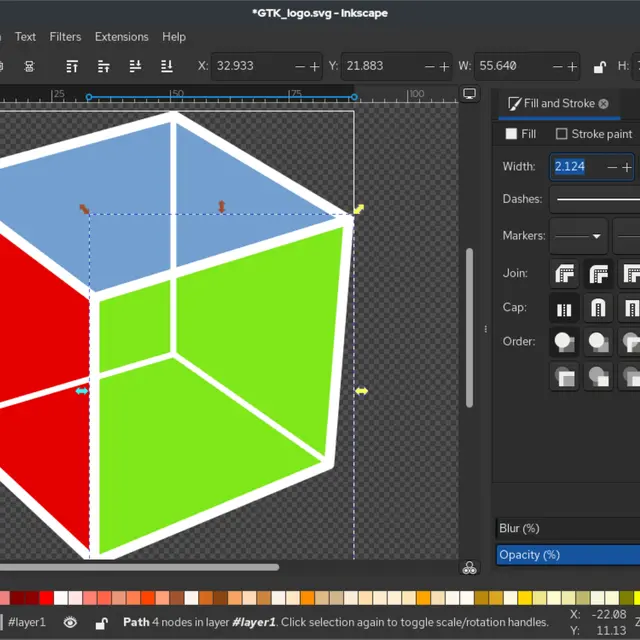Viewport: 640px width, 640px height.
Task: Close the Fill and Stroke panel tab
Action: coord(603,103)
